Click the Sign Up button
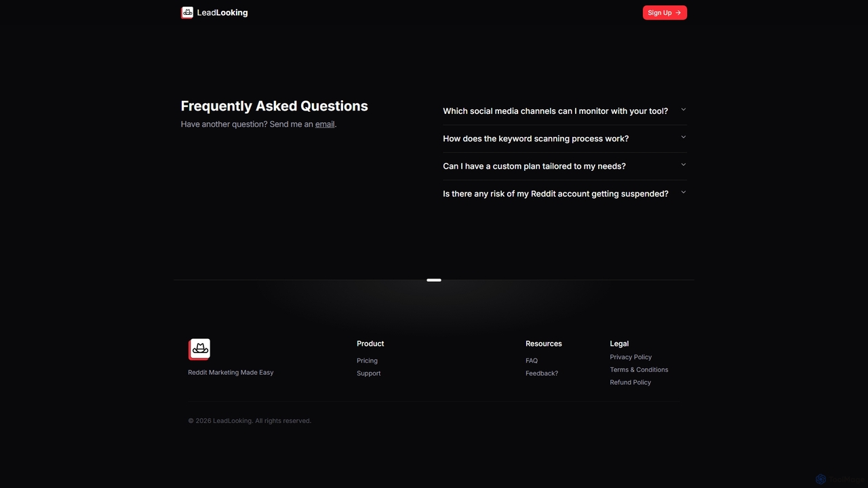 pyautogui.click(x=665, y=12)
